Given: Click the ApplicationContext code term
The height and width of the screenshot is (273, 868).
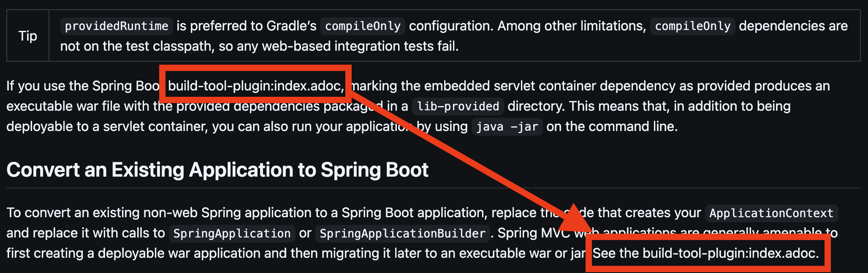Looking at the screenshot, I should [771, 213].
